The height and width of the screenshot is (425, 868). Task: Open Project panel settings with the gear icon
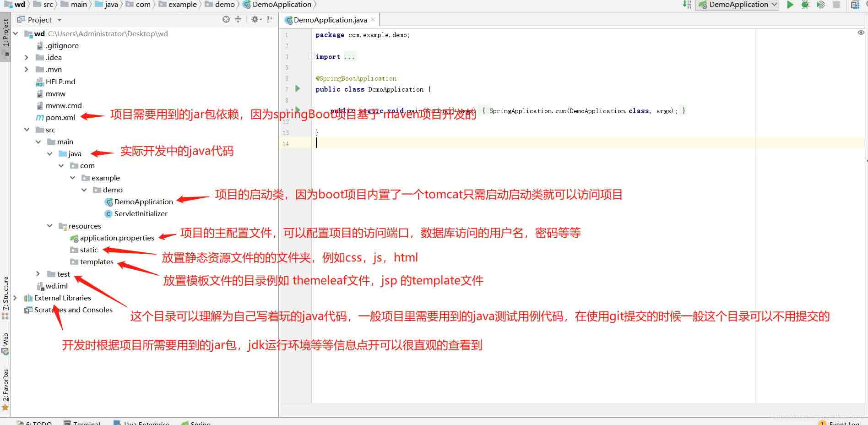click(255, 19)
